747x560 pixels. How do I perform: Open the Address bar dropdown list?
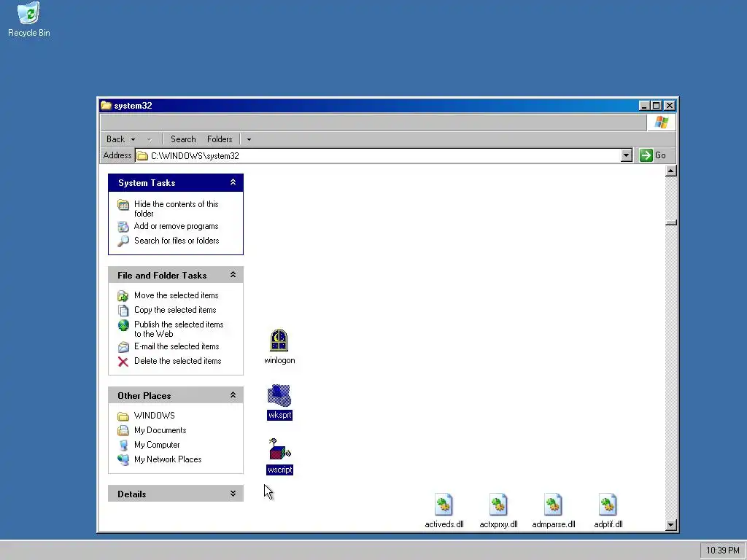(x=626, y=155)
